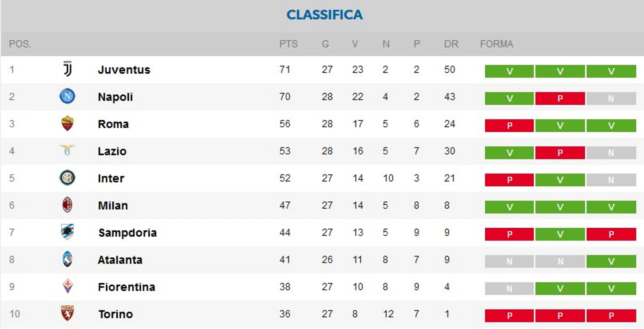The width and height of the screenshot is (644, 329).
Task: Click the FORMA column header
Action: pos(497,44)
